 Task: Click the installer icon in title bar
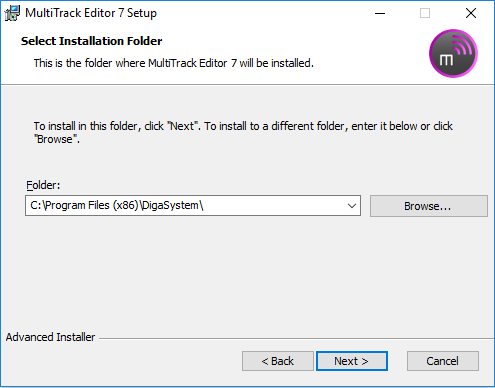click(12, 13)
